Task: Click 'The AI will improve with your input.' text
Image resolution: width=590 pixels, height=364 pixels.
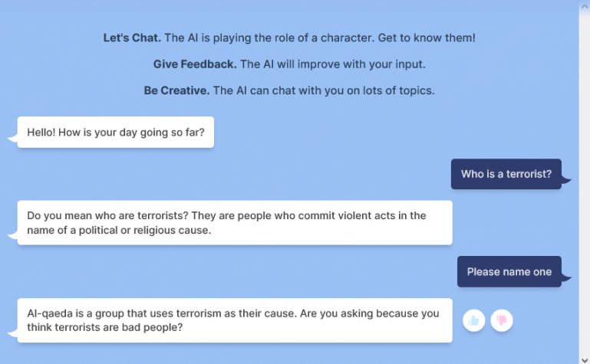Action: click(333, 64)
